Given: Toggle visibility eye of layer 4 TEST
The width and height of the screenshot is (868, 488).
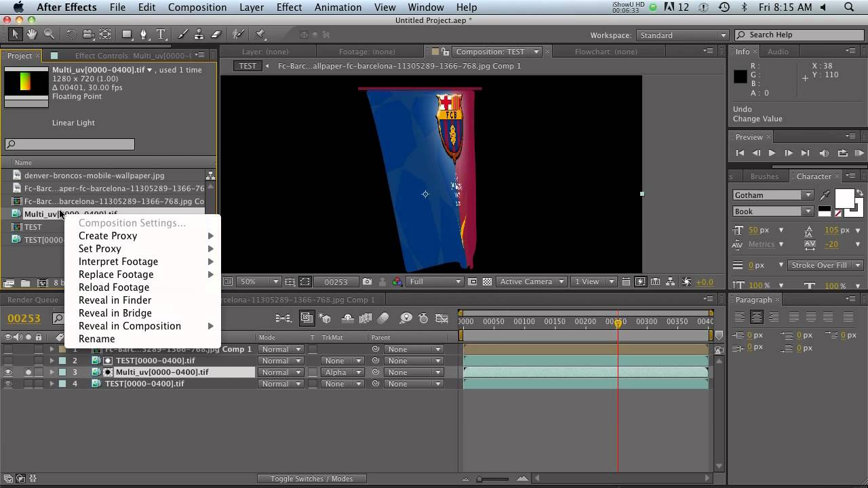Looking at the screenshot, I should pos(8,384).
